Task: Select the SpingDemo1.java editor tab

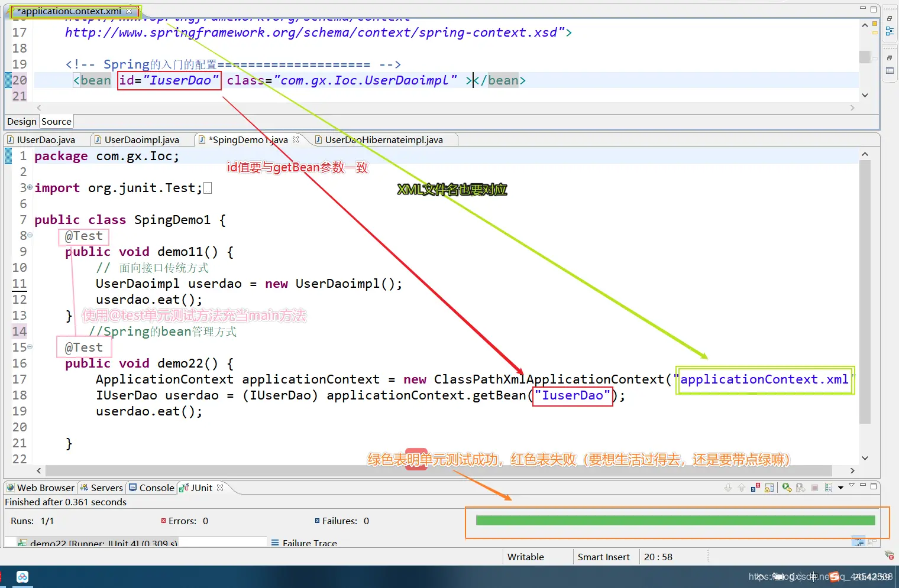Action: pyautogui.click(x=250, y=140)
